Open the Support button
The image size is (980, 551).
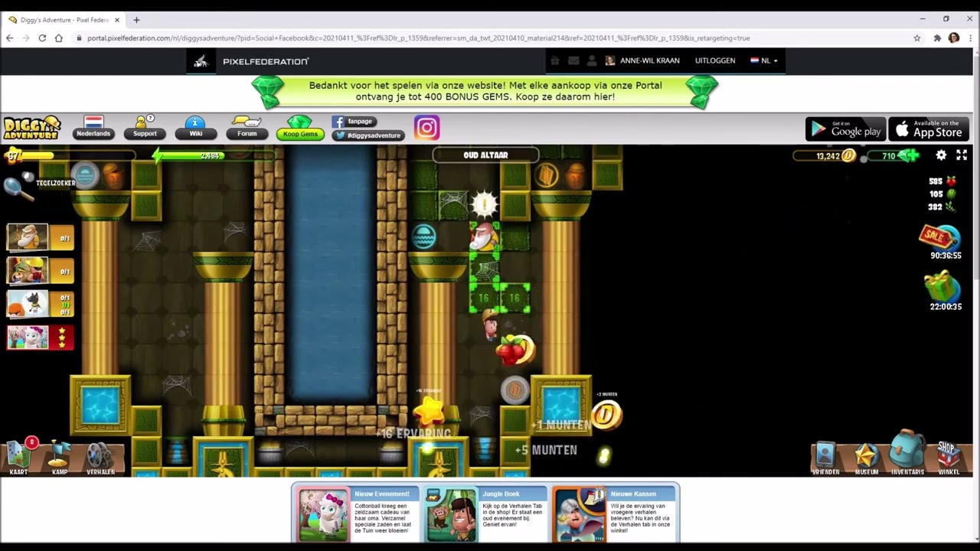coord(145,129)
